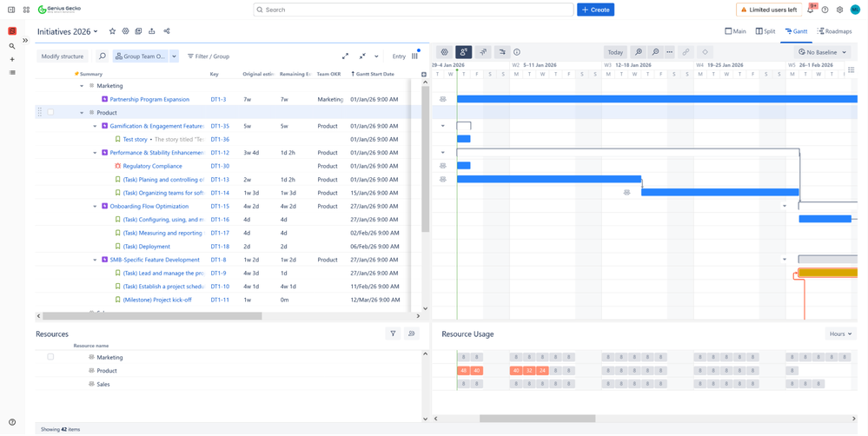Click the milestone diamond icon
Viewport: 868px width, 436px height.
(705, 52)
